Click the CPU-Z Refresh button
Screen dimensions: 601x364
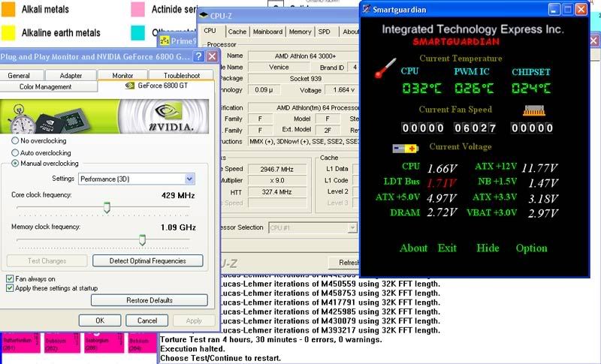(344, 263)
